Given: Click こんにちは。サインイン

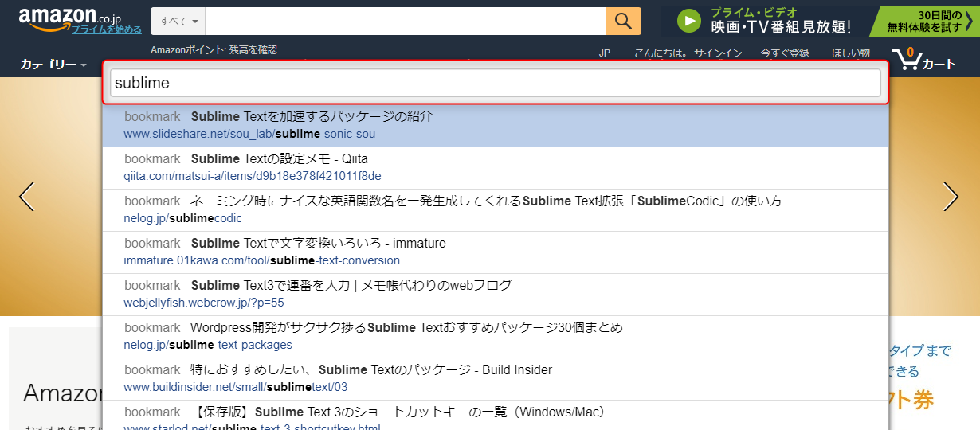Looking at the screenshot, I should coord(688,53).
